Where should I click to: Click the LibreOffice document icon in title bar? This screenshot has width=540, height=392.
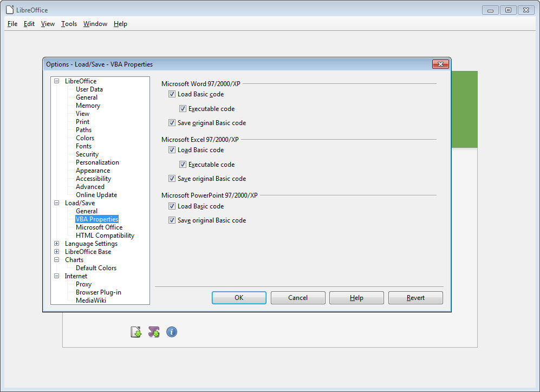(10, 10)
